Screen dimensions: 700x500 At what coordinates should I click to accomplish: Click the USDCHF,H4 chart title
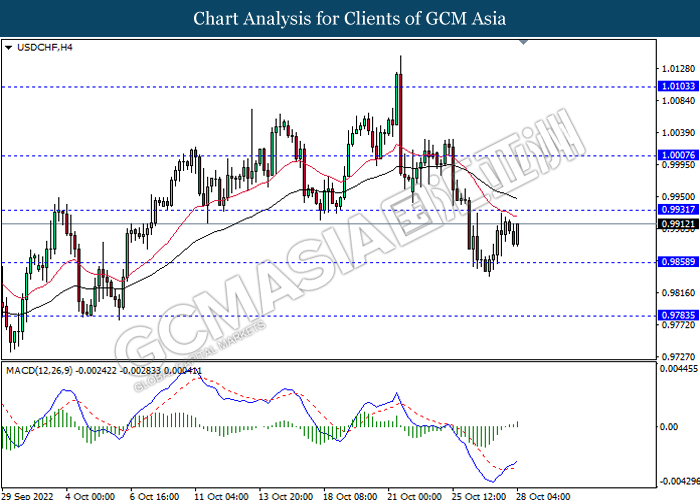pyautogui.click(x=44, y=47)
